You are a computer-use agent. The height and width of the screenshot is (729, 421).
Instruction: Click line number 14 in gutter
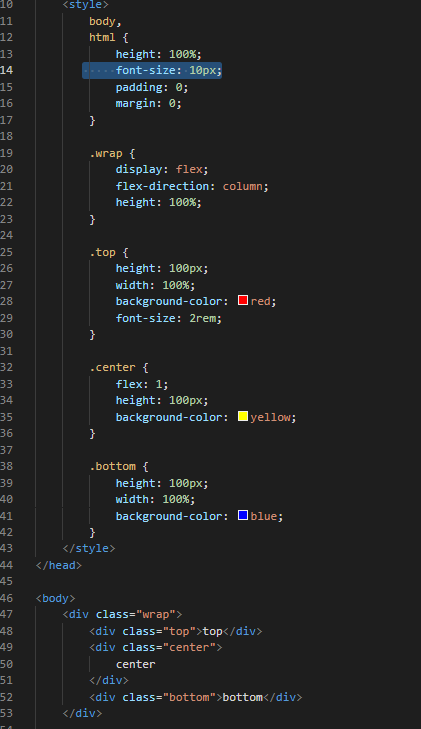click(7, 70)
